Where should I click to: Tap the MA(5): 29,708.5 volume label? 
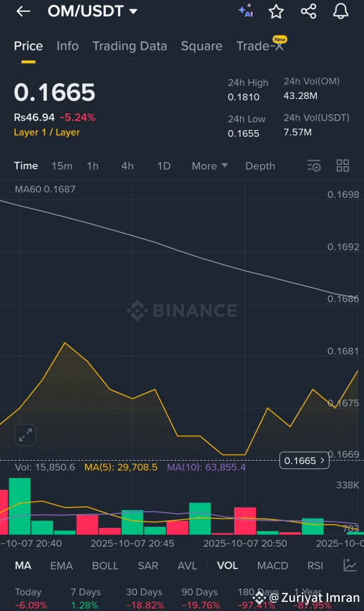pyautogui.click(x=121, y=467)
